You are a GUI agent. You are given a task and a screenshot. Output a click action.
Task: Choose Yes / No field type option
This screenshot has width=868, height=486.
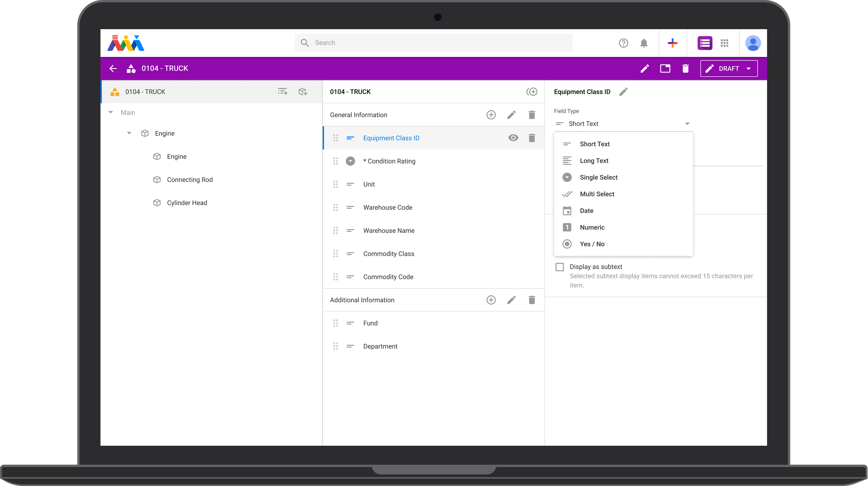(x=592, y=244)
